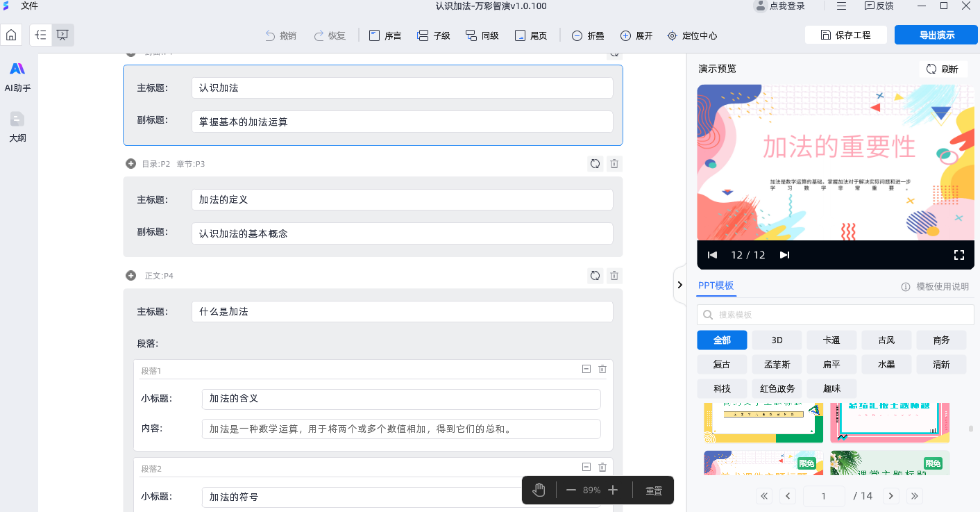The width and height of the screenshot is (980, 512).
Task: Add a 尾页 page
Action: [x=531, y=35]
